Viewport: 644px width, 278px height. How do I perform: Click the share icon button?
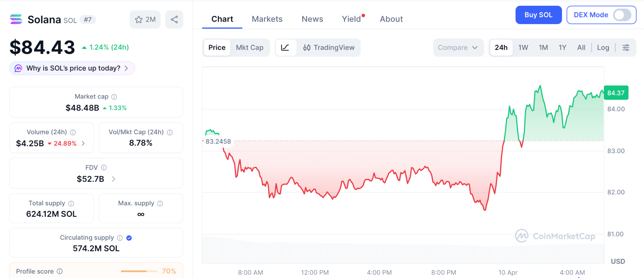[174, 19]
